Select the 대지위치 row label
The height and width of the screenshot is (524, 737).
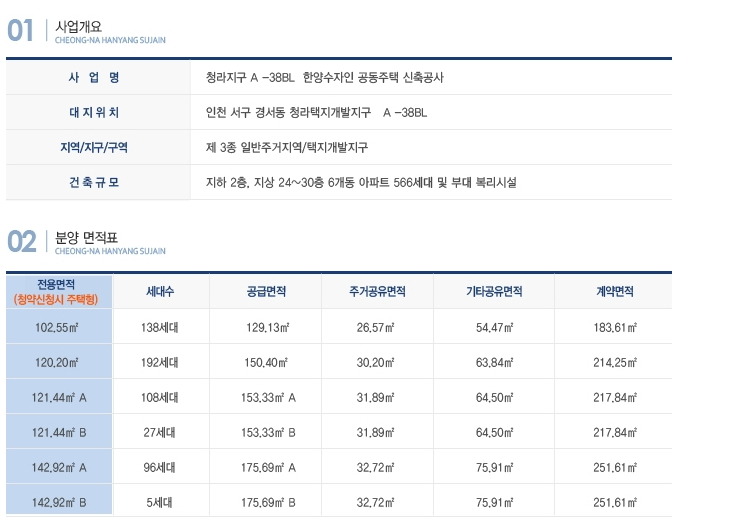point(94,112)
